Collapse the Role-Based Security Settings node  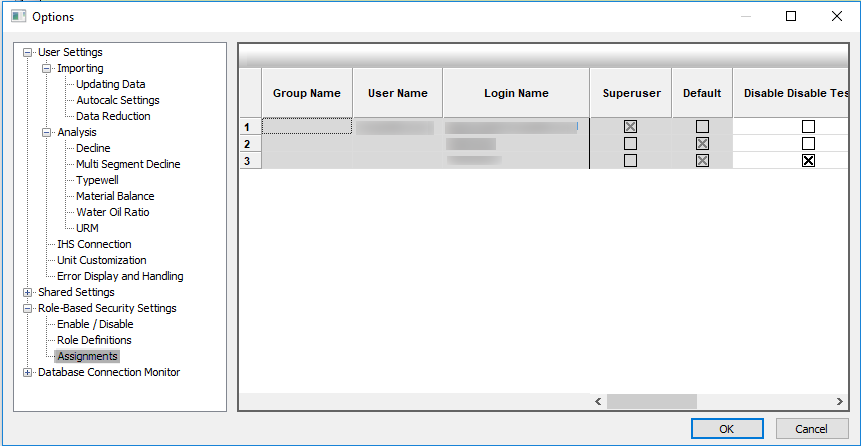28,308
